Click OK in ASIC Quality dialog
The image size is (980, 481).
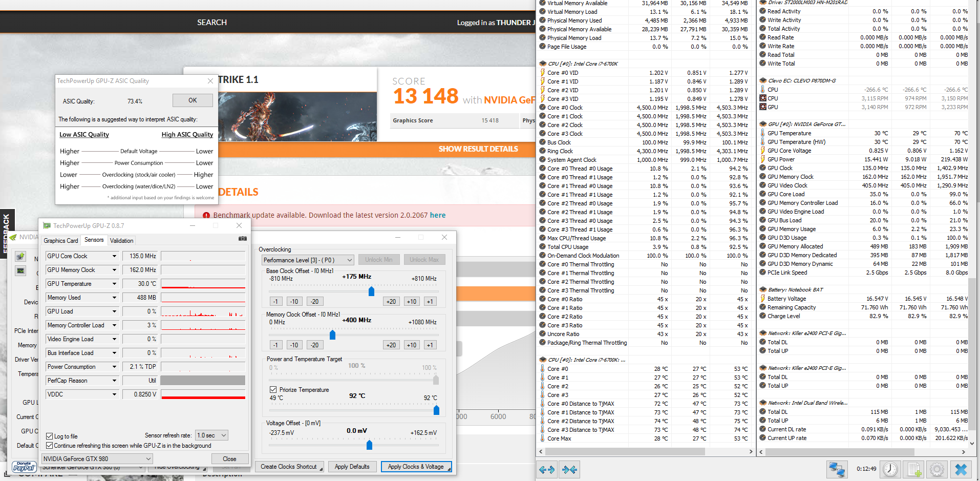193,100
